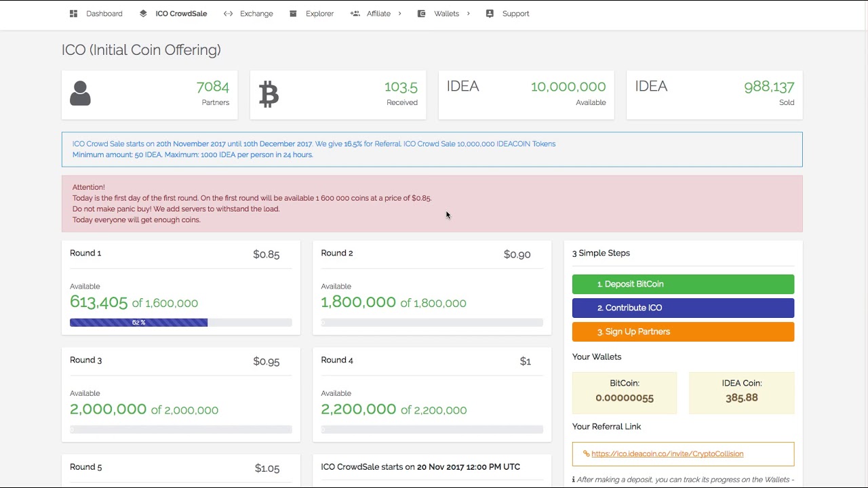
Task: Click the 1,800,000 available amount in Round 2
Action: [x=358, y=302]
